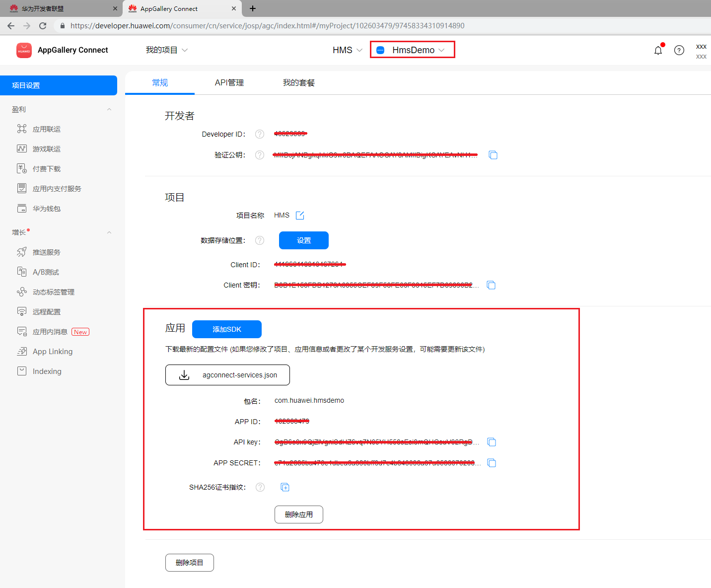Show SHA256证书指纹 help tooltip icon

pos(260,487)
